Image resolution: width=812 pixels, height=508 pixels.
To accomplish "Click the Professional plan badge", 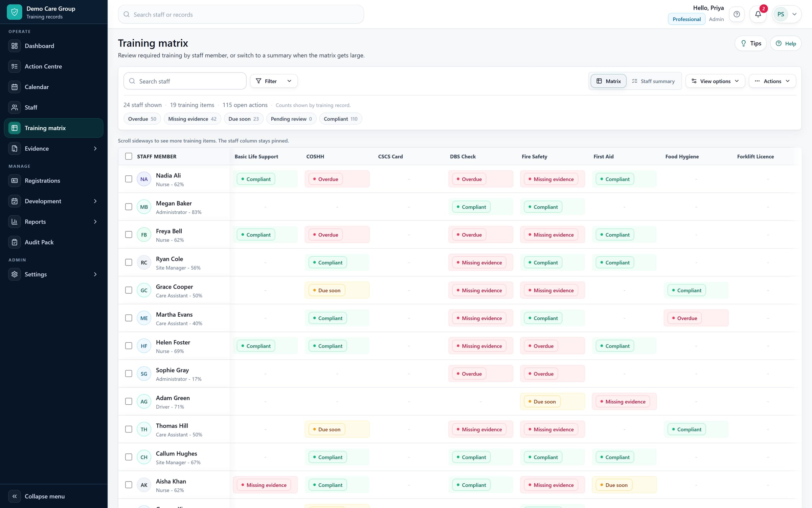I will [686, 19].
